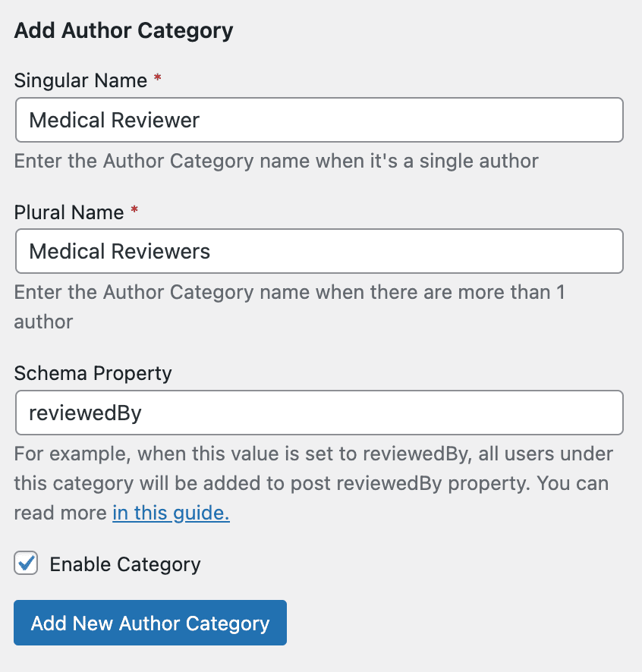Click Add New Author Category button
This screenshot has height=672, width=642.
149,623
